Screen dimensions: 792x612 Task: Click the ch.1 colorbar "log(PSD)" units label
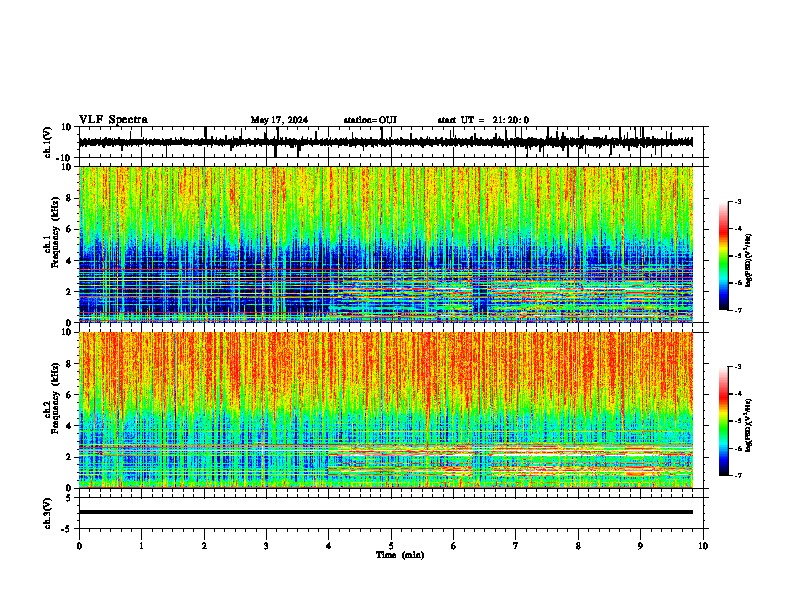(x=749, y=260)
